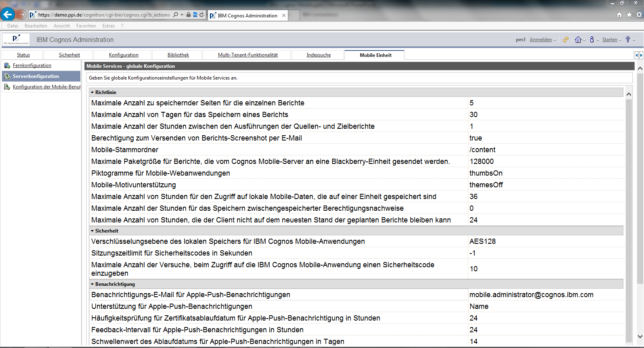644x348 pixels.
Task: Click the Fernkonfiguration sidebar icon
Action: click(7, 65)
